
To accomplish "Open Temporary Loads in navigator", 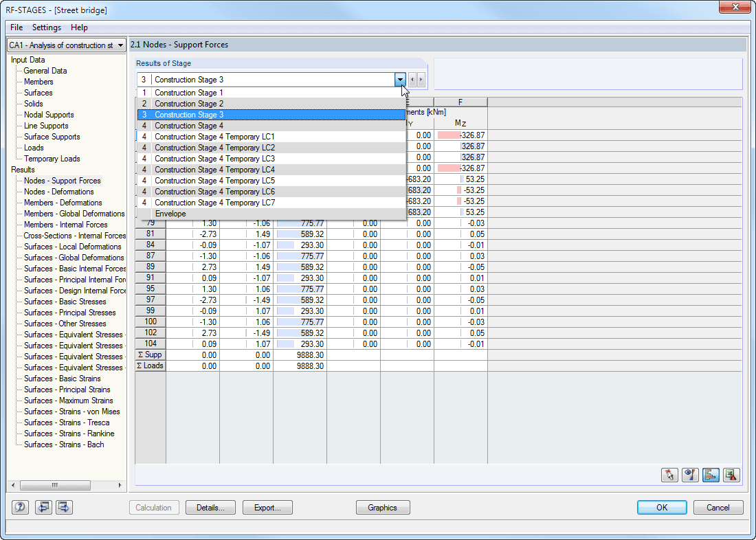I will point(52,159).
